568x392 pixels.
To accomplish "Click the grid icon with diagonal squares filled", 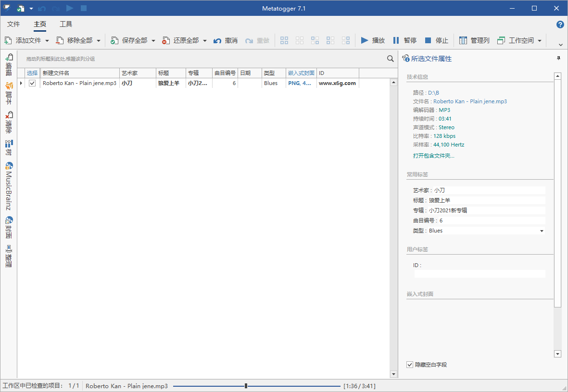I will tap(315, 40).
